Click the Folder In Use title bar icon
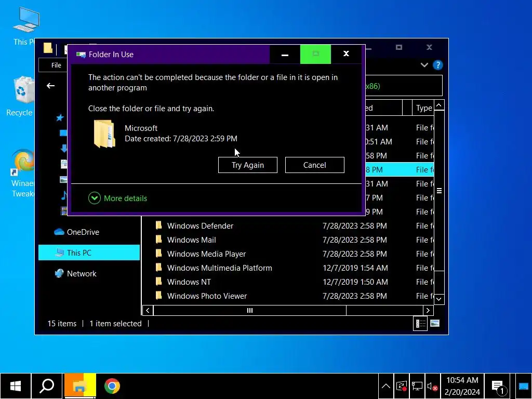 (x=81, y=55)
